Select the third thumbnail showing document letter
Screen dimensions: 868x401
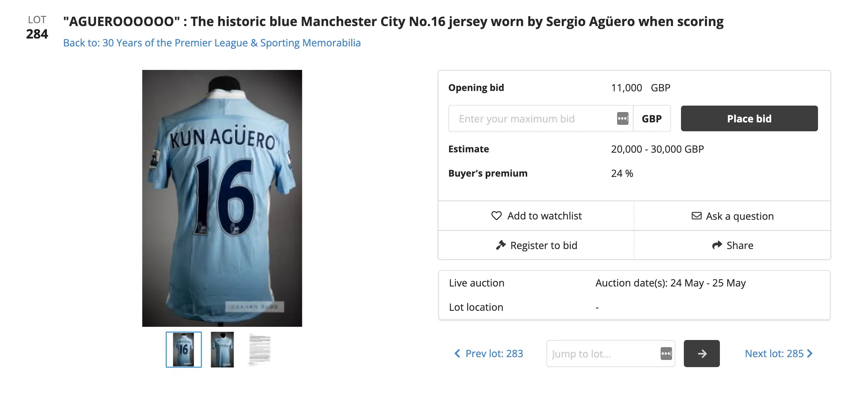[260, 350]
